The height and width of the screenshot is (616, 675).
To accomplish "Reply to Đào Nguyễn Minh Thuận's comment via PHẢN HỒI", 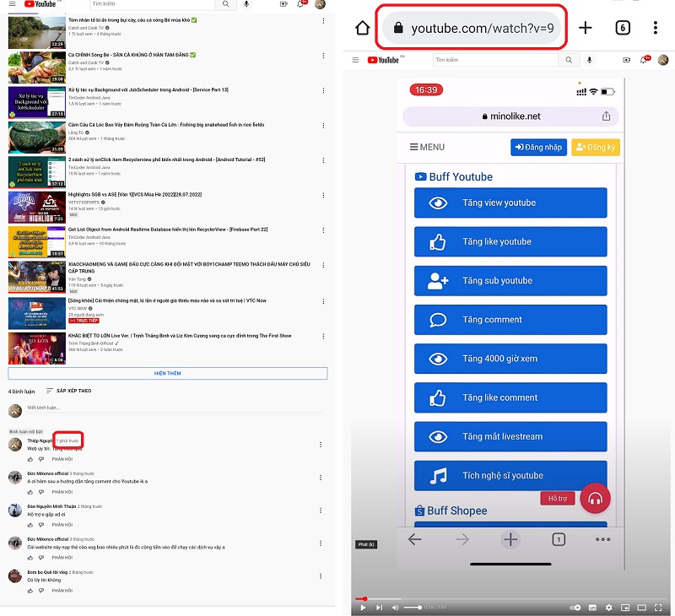I will pos(62,525).
